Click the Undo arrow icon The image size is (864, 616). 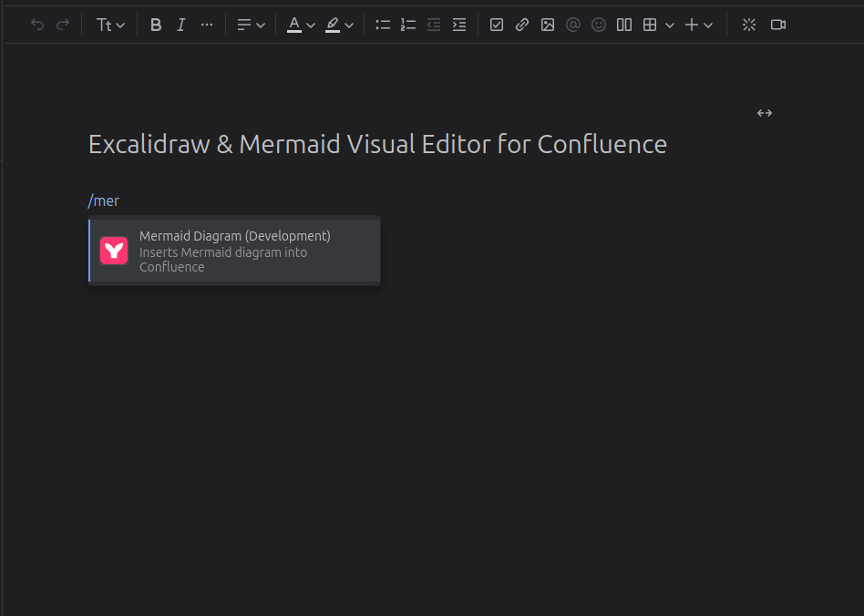pos(37,25)
